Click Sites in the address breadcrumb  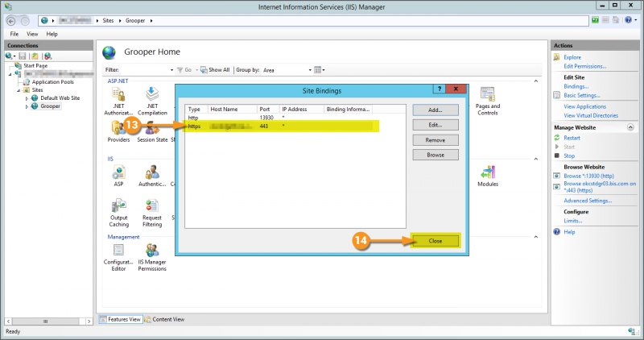coord(108,21)
